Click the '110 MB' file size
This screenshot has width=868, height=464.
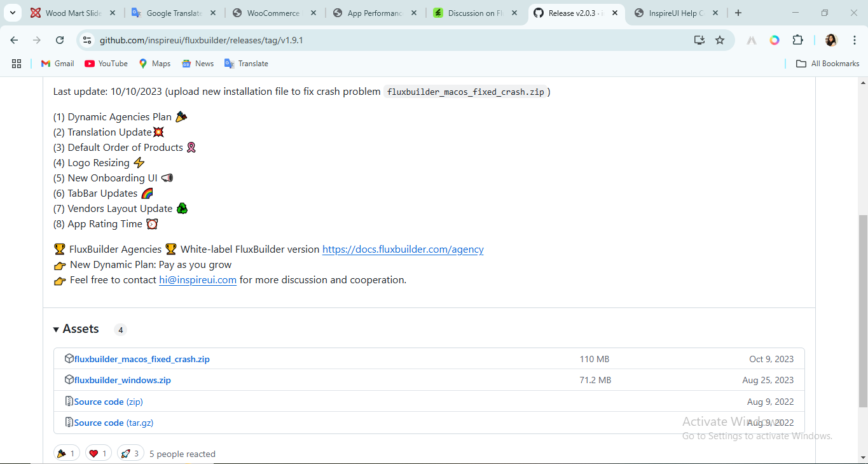(595, 359)
